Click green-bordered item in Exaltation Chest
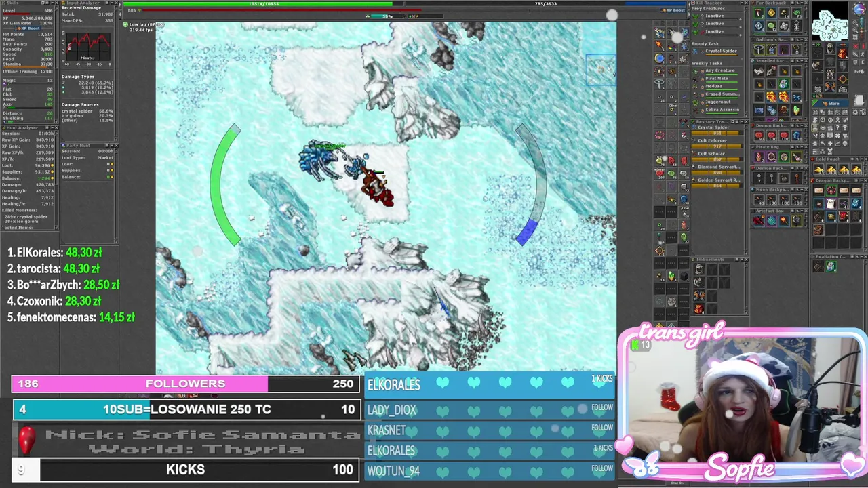Viewport: 868px width, 488px height. tap(831, 267)
